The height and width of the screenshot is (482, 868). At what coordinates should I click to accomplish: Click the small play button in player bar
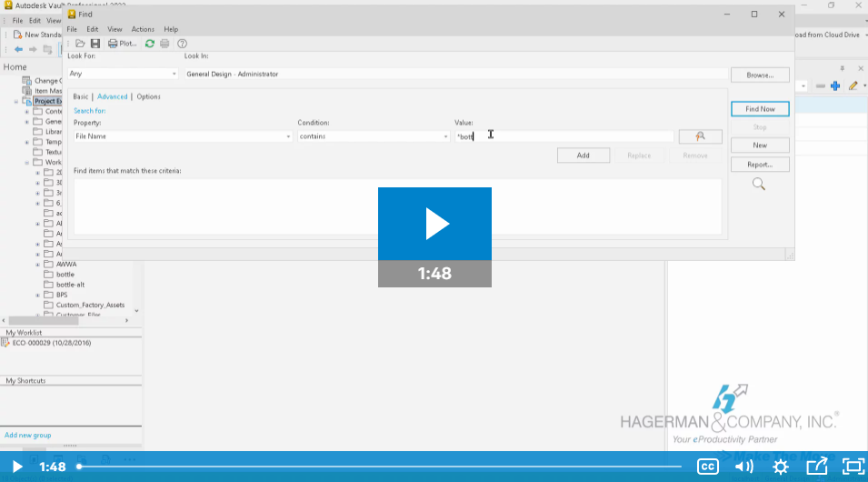click(x=17, y=467)
